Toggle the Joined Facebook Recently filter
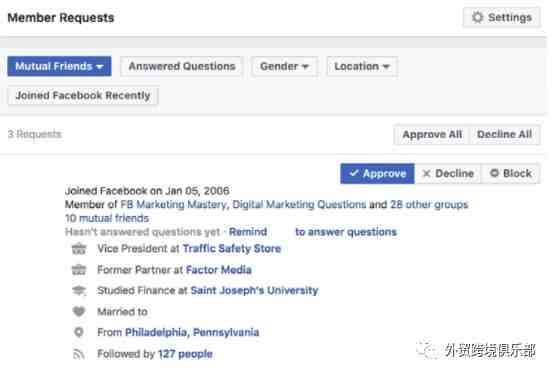 click(83, 96)
